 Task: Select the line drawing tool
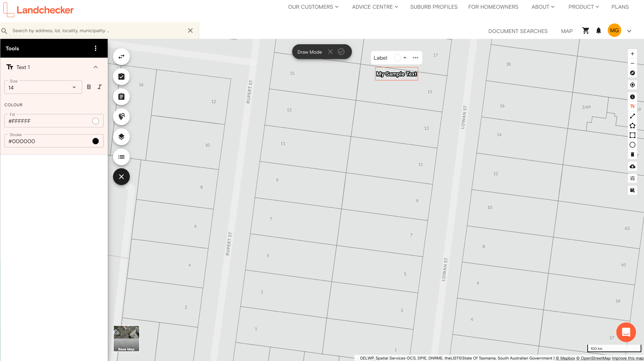click(x=632, y=116)
